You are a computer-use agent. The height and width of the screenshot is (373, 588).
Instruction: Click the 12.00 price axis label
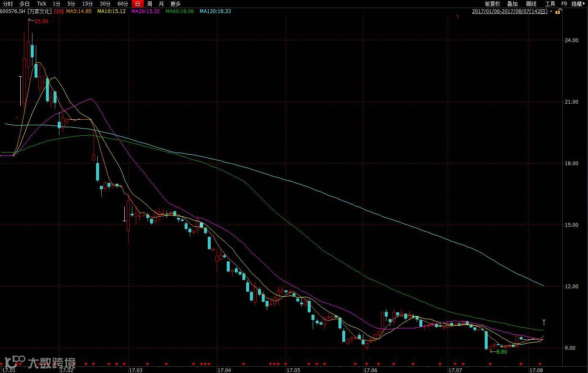pos(572,287)
